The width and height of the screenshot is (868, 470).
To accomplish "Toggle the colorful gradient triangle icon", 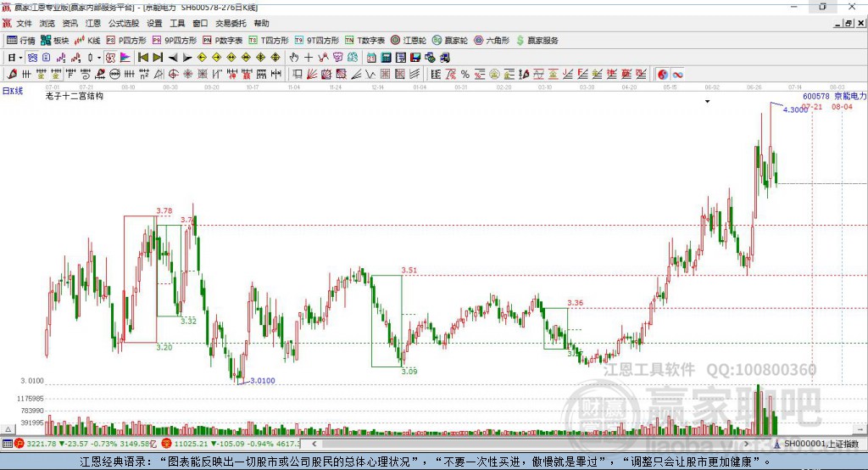I will point(125,58).
